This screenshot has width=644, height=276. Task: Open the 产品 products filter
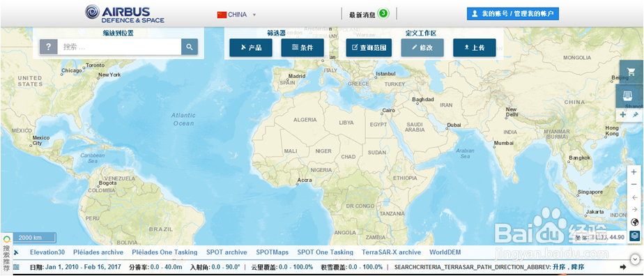click(250, 47)
